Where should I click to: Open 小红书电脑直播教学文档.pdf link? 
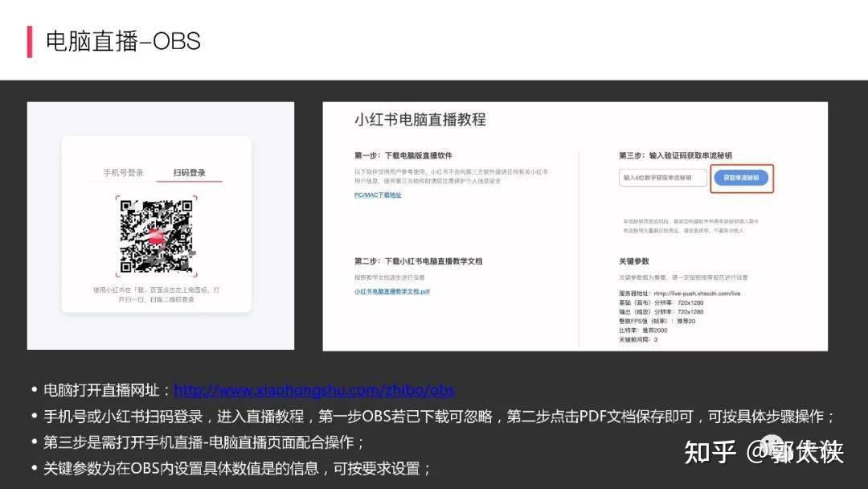[392, 291]
